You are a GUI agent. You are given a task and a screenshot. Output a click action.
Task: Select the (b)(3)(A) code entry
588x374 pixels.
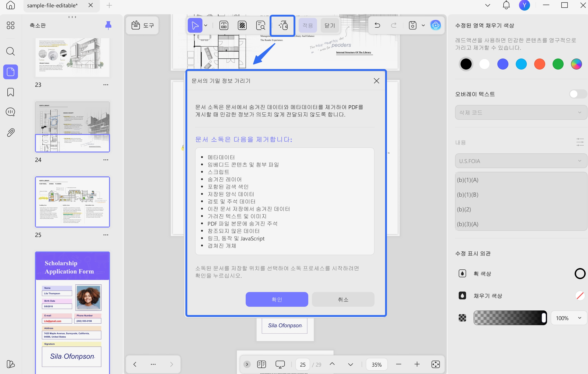(468, 224)
